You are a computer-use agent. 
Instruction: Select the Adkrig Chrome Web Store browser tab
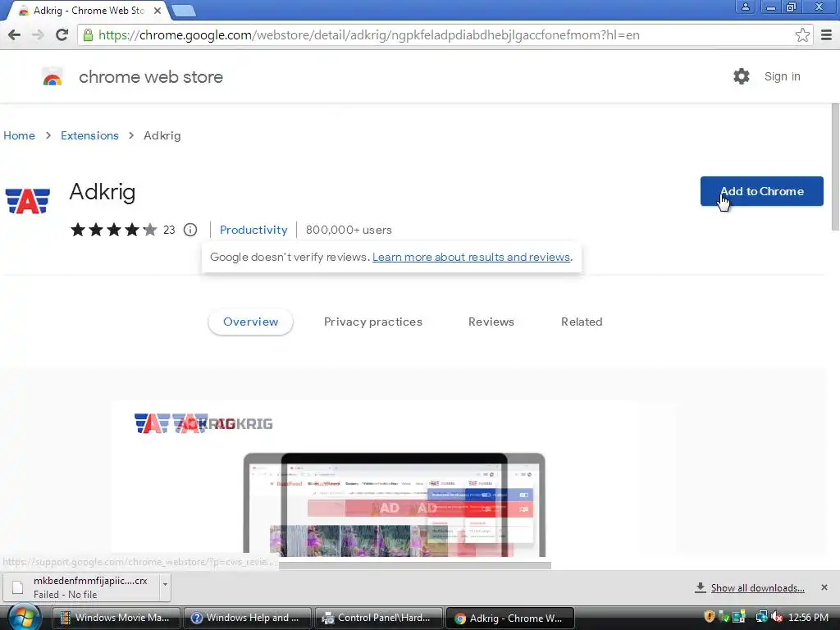tap(89, 11)
